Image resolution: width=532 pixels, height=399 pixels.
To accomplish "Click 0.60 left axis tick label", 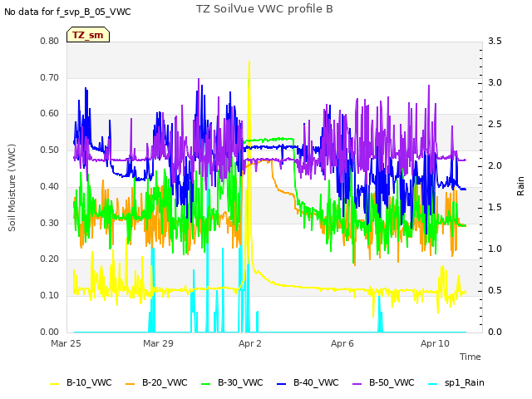I will click(x=50, y=113).
